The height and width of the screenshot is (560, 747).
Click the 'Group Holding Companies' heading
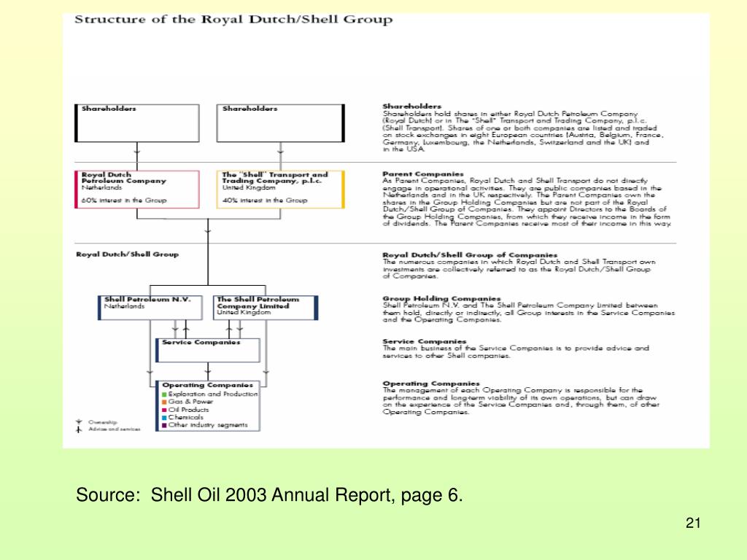441,298
